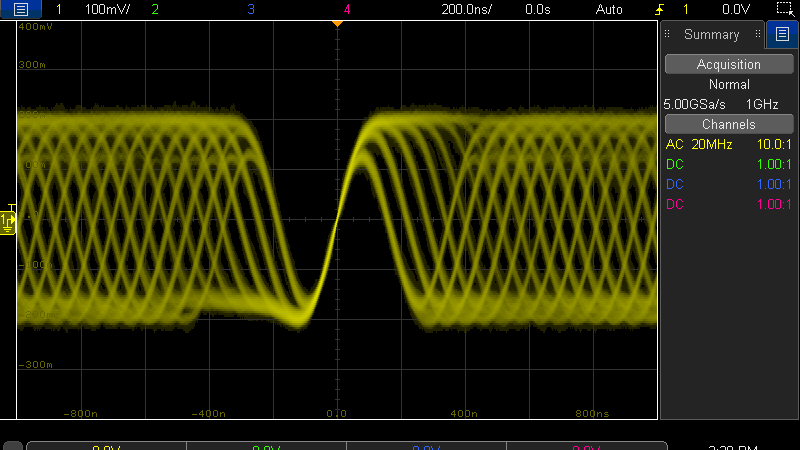800x450 pixels.
Task: Click the 0.0s horizontal delay value
Action: coord(537,10)
